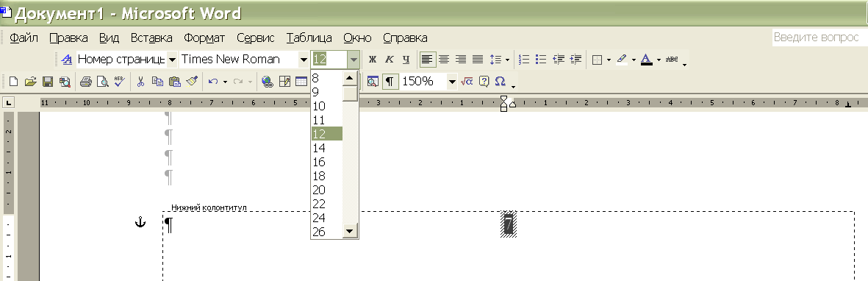Open the Equation Editor square root icon
868x281 pixels.
pyautogui.click(x=467, y=82)
